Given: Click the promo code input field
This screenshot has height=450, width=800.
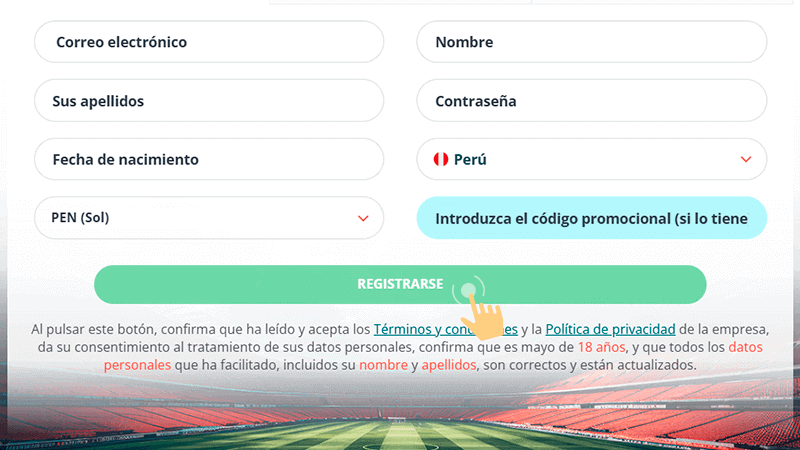Looking at the screenshot, I should (x=591, y=217).
